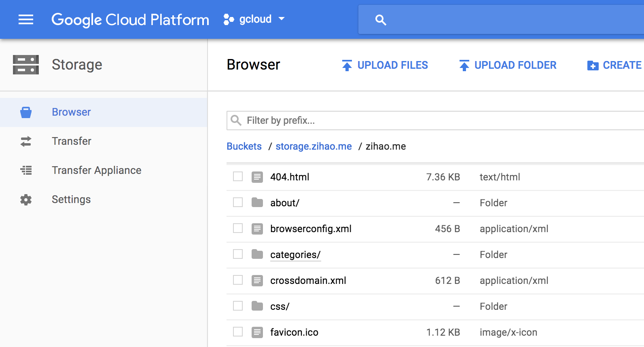Open the favicon.ico file
This screenshot has height=347, width=644.
tap(294, 332)
